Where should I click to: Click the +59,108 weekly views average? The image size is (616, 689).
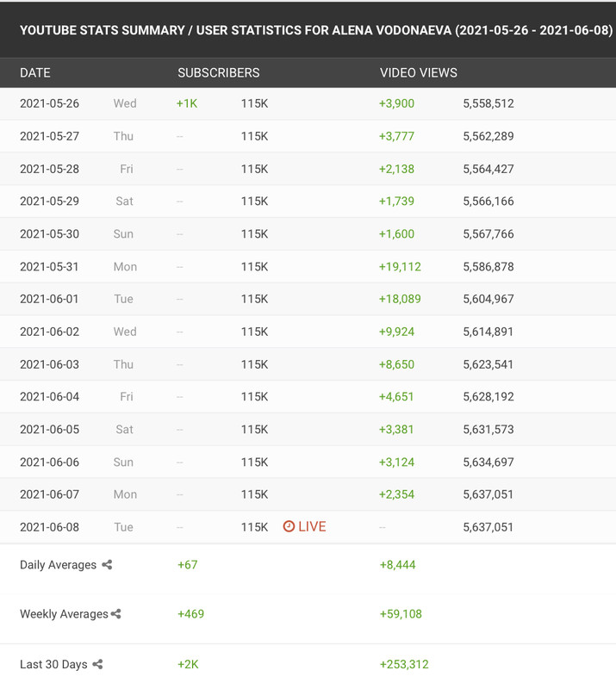pos(401,614)
